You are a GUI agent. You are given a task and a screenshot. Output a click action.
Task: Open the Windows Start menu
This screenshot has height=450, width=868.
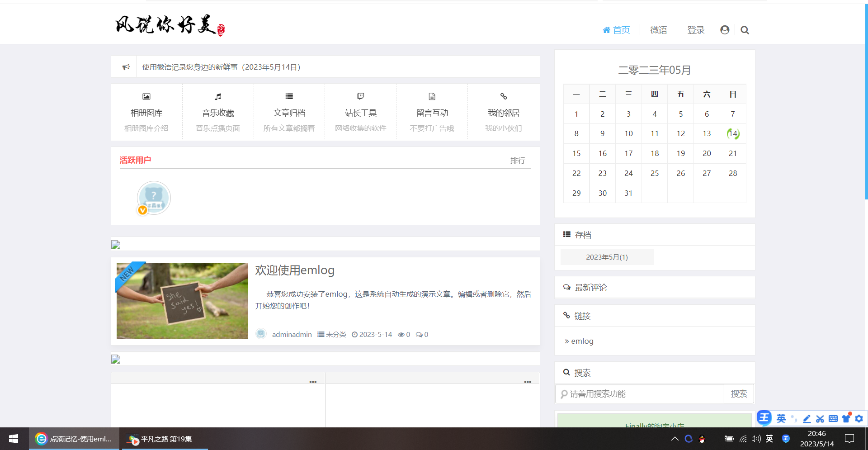(x=14, y=439)
